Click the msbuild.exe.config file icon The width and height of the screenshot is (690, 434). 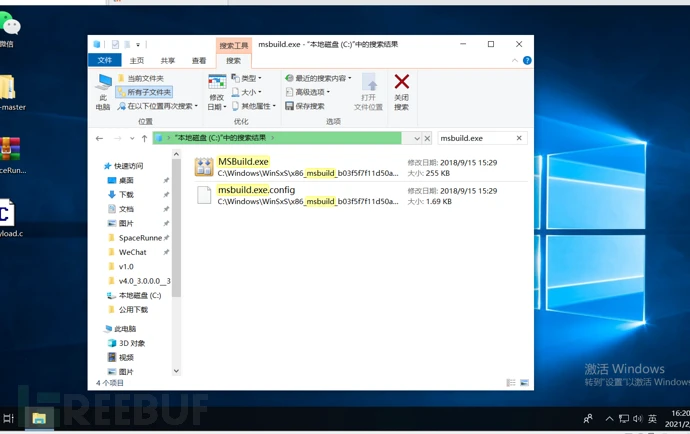(204, 195)
